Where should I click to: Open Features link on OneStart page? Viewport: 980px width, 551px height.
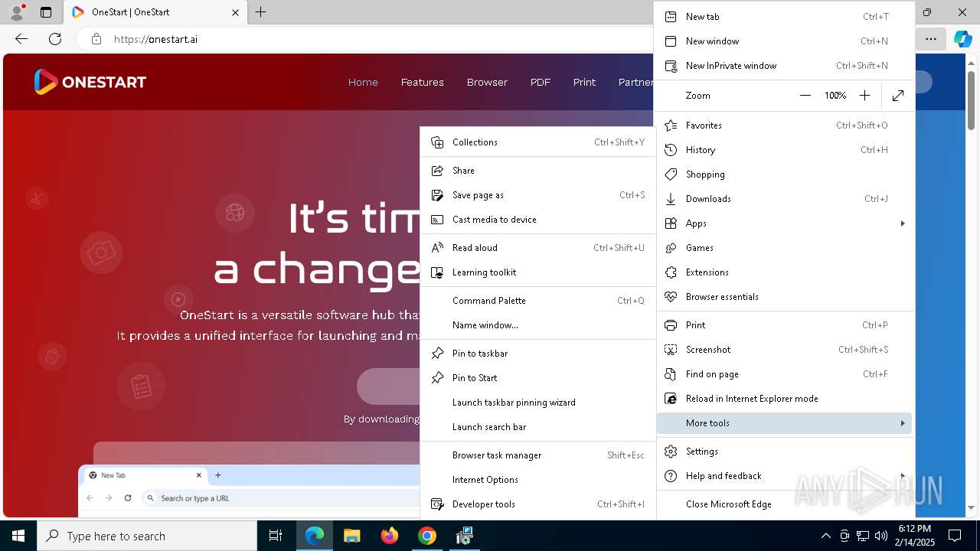(422, 82)
